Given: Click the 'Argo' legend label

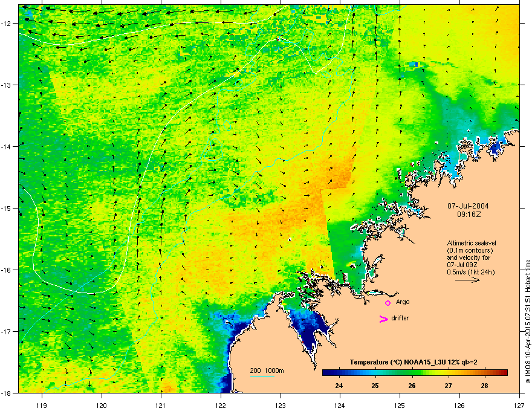Looking at the screenshot, I should pyautogui.click(x=403, y=302).
